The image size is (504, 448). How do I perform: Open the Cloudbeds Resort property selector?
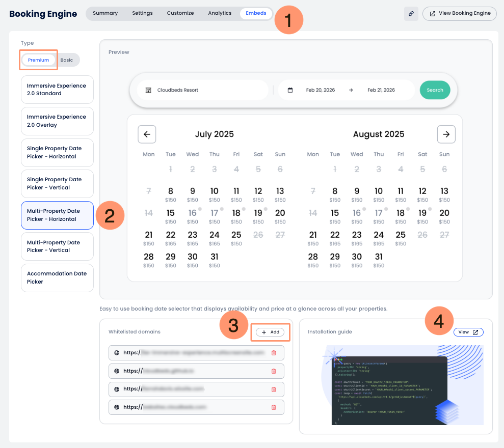pyautogui.click(x=202, y=90)
